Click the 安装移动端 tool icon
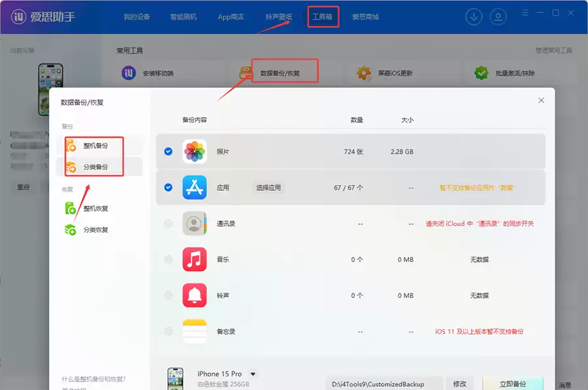Viewport: 588px width, 390px height. pyautogui.click(x=129, y=73)
